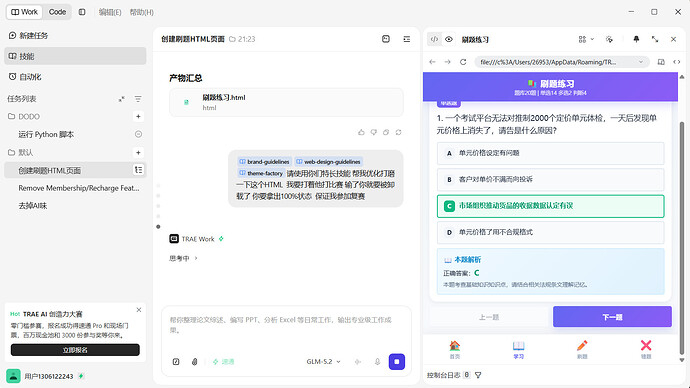Copy the response icon
The width and height of the screenshot is (690, 388).
pos(386,132)
